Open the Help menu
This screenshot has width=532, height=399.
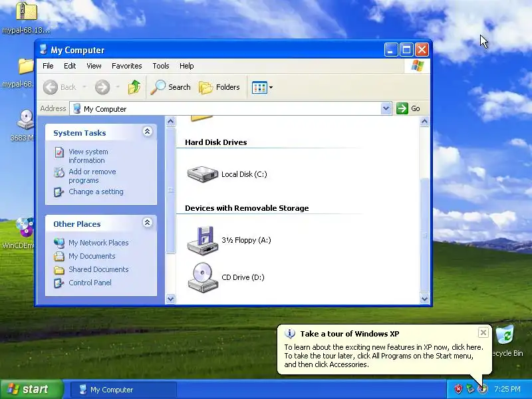(187, 66)
